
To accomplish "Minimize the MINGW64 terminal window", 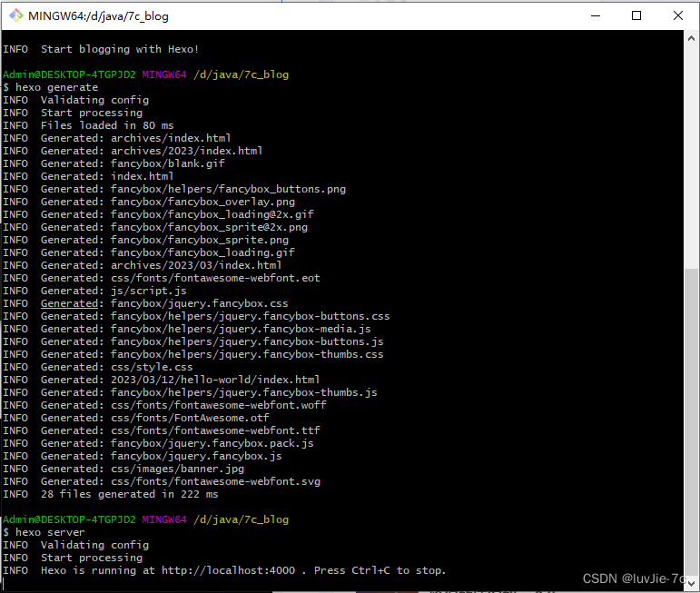I will click(x=596, y=15).
